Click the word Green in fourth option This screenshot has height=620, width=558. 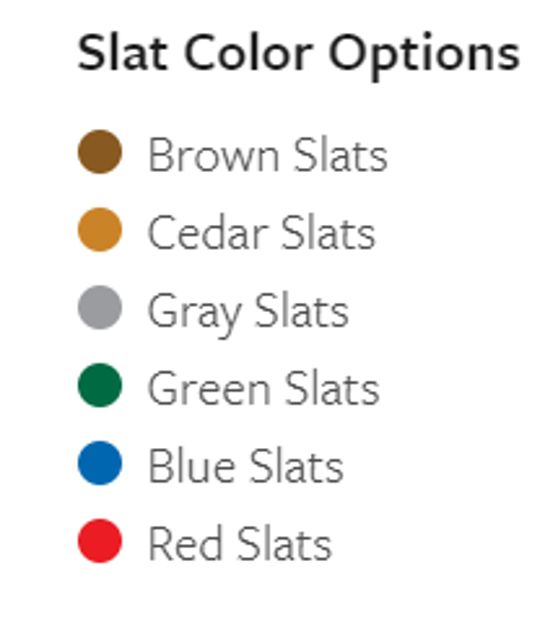coord(209,389)
